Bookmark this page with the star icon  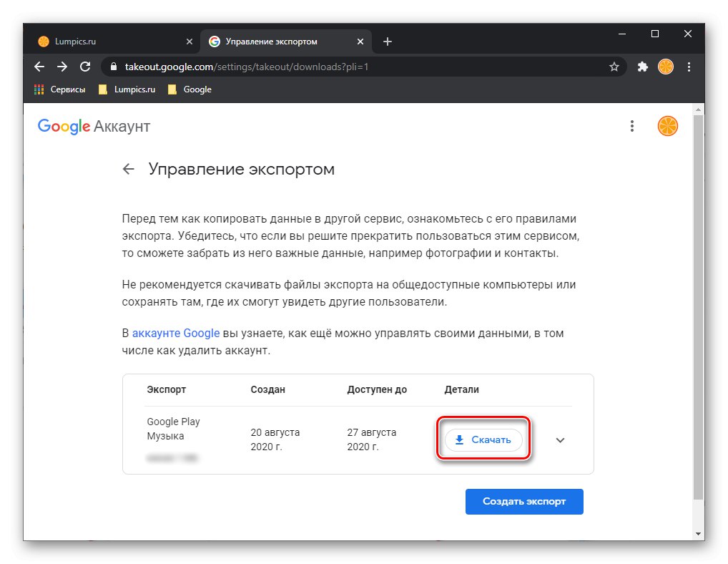614,67
